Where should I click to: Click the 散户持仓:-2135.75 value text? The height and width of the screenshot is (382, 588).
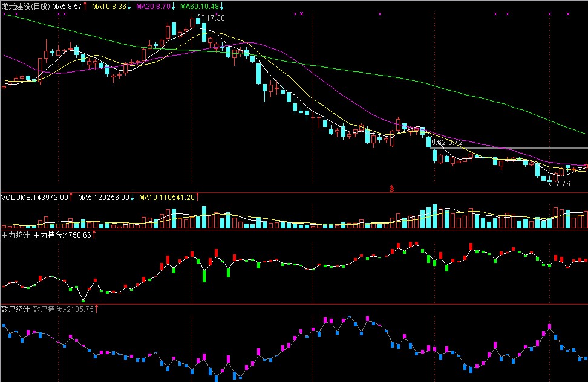click(64, 309)
